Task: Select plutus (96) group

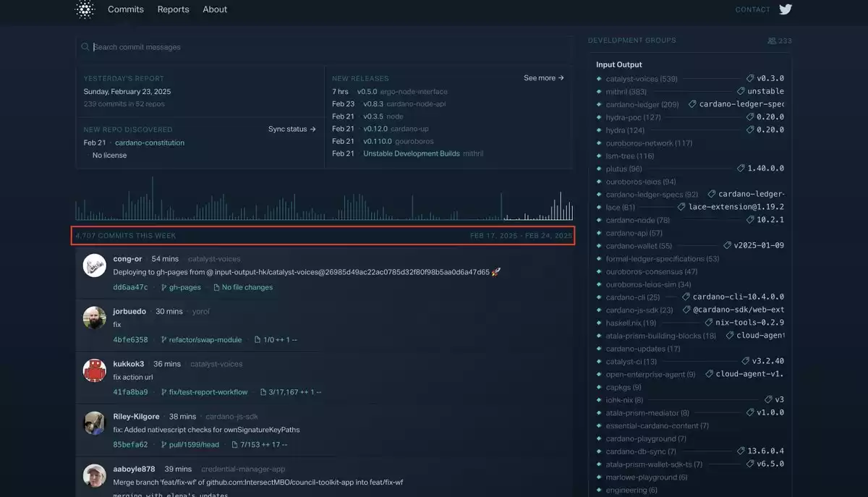Action: point(624,169)
